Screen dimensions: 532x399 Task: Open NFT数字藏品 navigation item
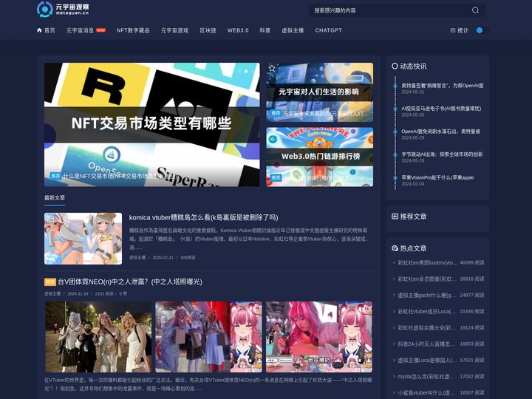tap(133, 30)
